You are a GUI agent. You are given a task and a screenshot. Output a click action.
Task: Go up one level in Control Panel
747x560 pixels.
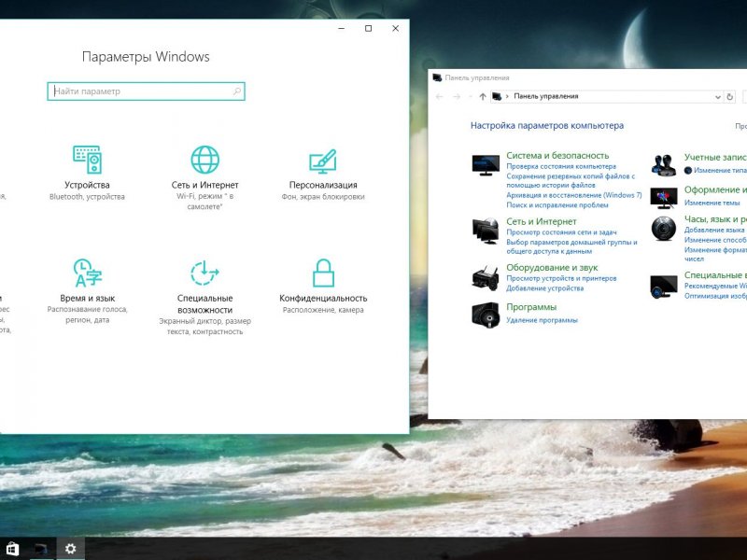click(483, 97)
